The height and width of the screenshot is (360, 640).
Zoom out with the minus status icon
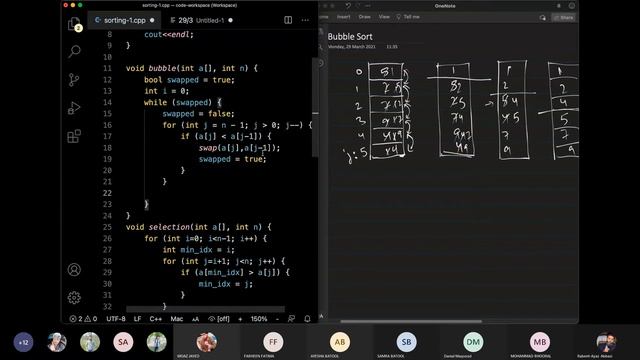[278, 319]
